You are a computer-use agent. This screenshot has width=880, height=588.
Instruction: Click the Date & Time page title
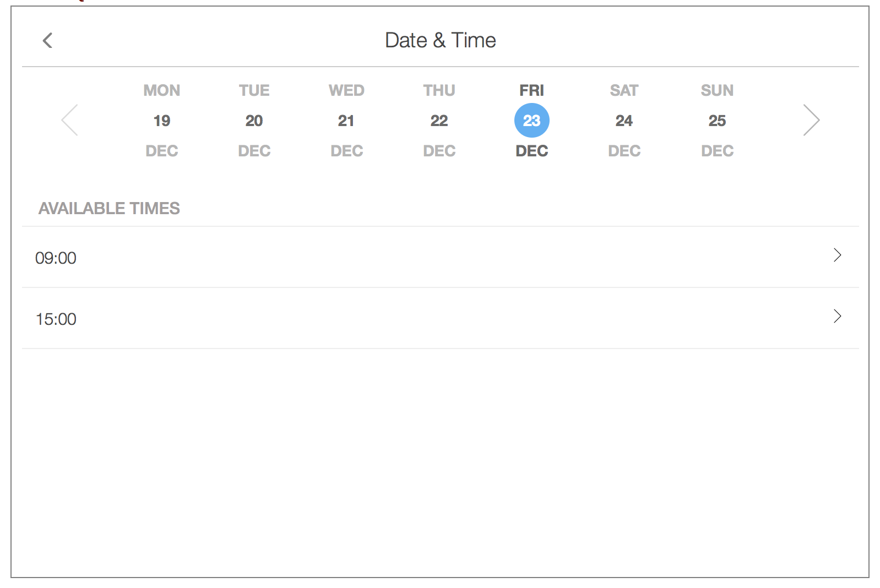(x=440, y=40)
